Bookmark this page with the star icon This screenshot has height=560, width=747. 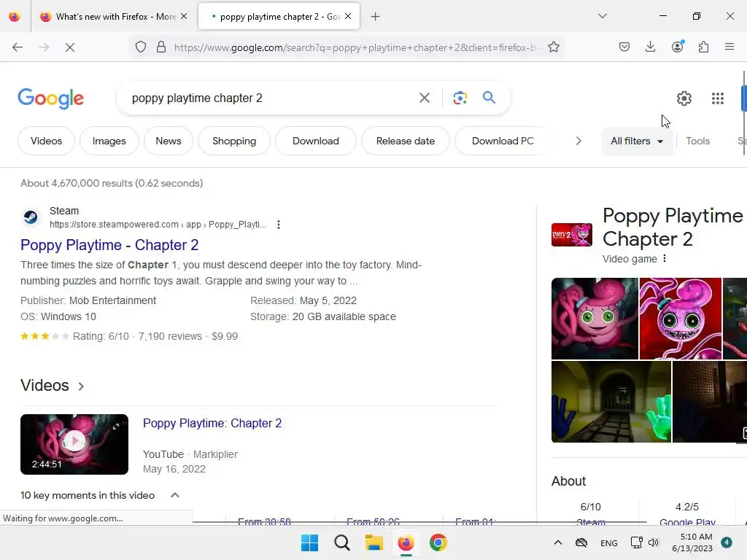click(553, 47)
